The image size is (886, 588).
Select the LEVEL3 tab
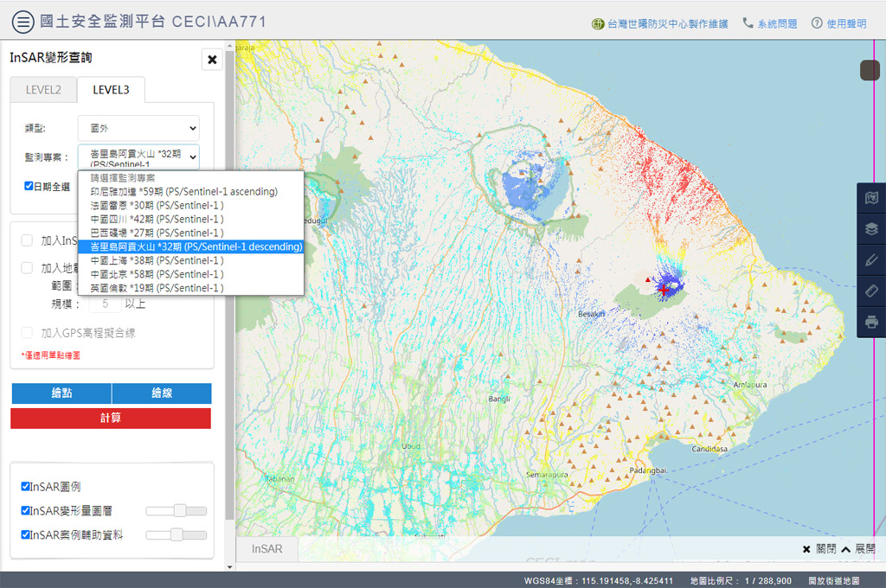tap(111, 90)
